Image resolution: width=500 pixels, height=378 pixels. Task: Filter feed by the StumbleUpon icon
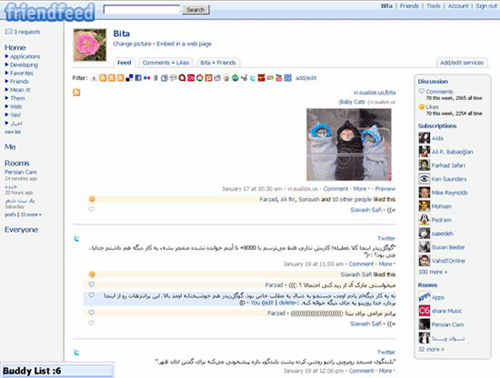click(x=235, y=78)
